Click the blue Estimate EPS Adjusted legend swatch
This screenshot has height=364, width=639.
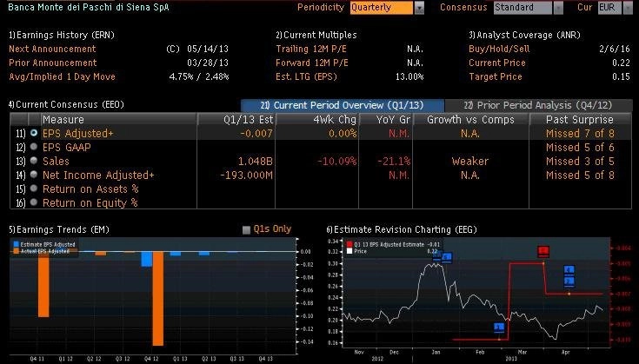17,244
